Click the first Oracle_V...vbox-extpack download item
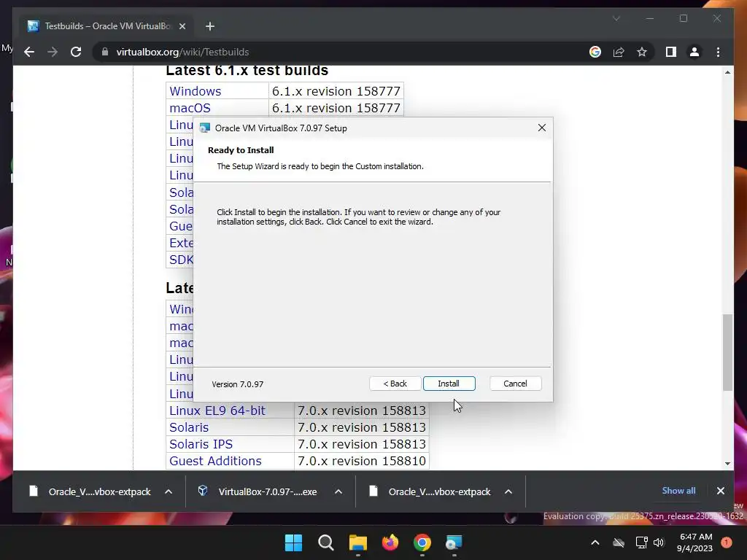 [x=90, y=491]
